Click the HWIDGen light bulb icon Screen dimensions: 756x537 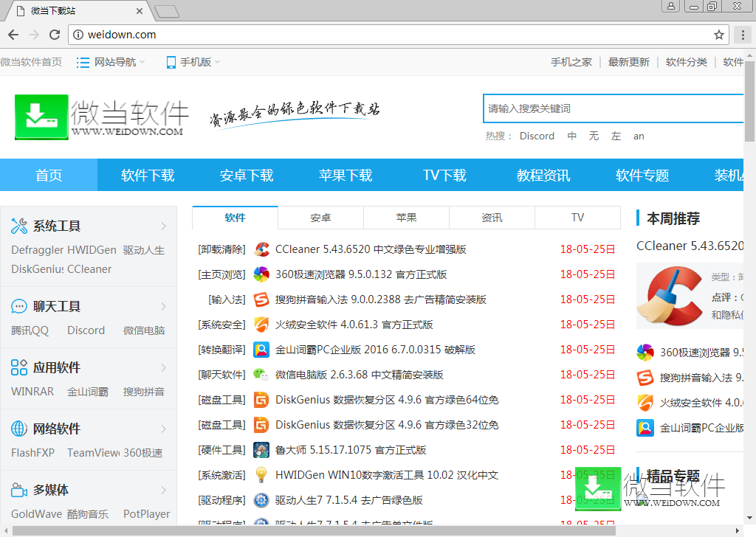(261, 475)
